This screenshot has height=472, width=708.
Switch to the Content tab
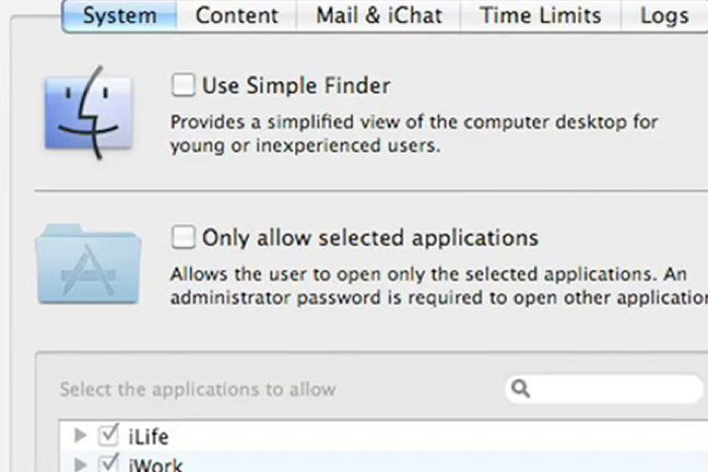pyautogui.click(x=237, y=16)
